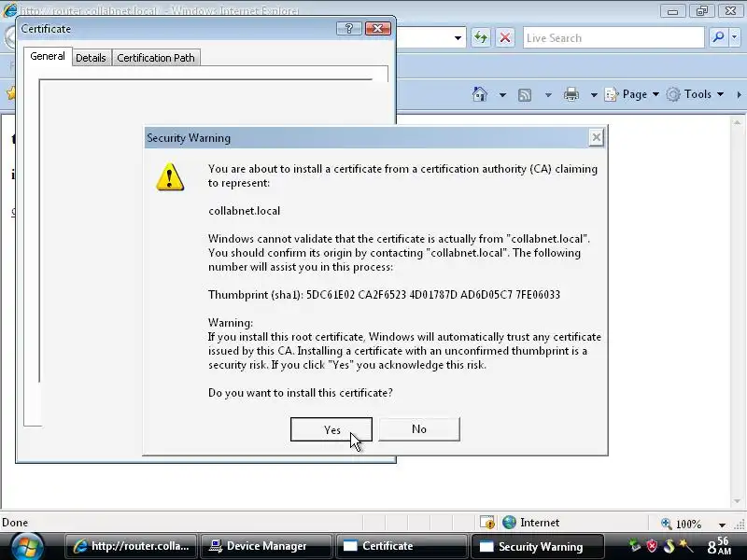Viewport: 747px width, 560px height.
Task: Open the Tools menu
Action: click(x=695, y=94)
